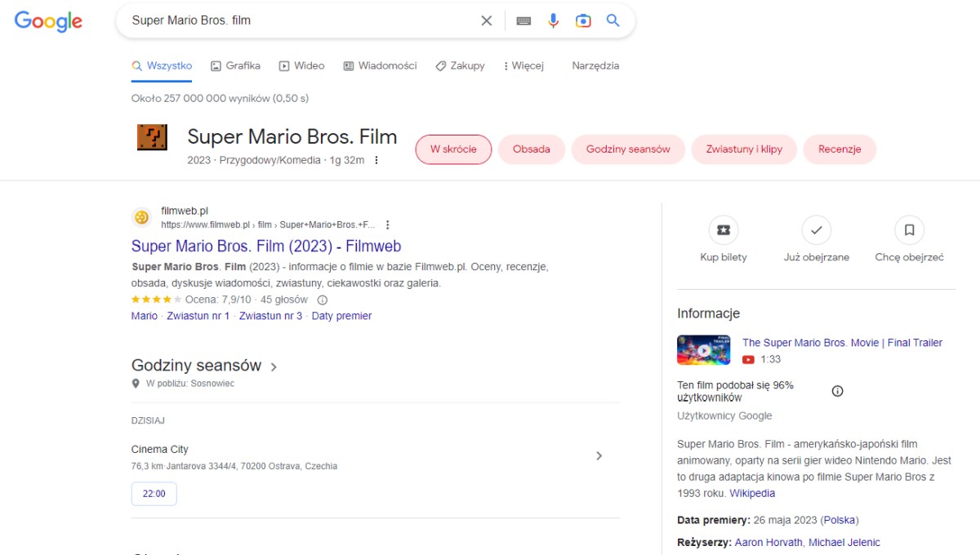This screenshot has width=980, height=555.
Task: Switch to the 'Grafika' results tab
Action: tap(234, 65)
